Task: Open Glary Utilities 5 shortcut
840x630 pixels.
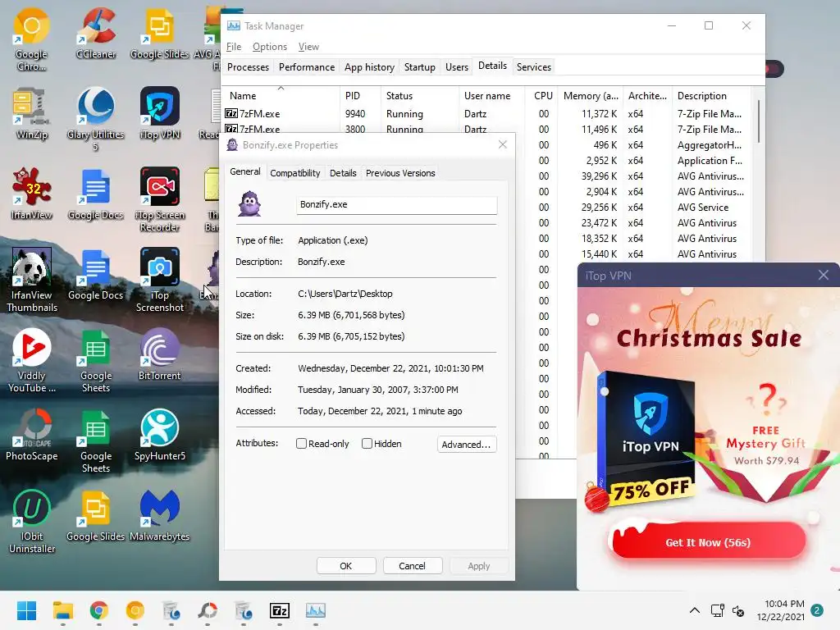Action: pyautogui.click(x=96, y=119)
